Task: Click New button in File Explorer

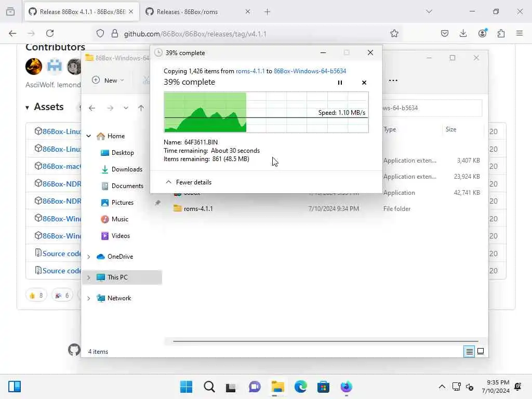Action: (108, 81)
